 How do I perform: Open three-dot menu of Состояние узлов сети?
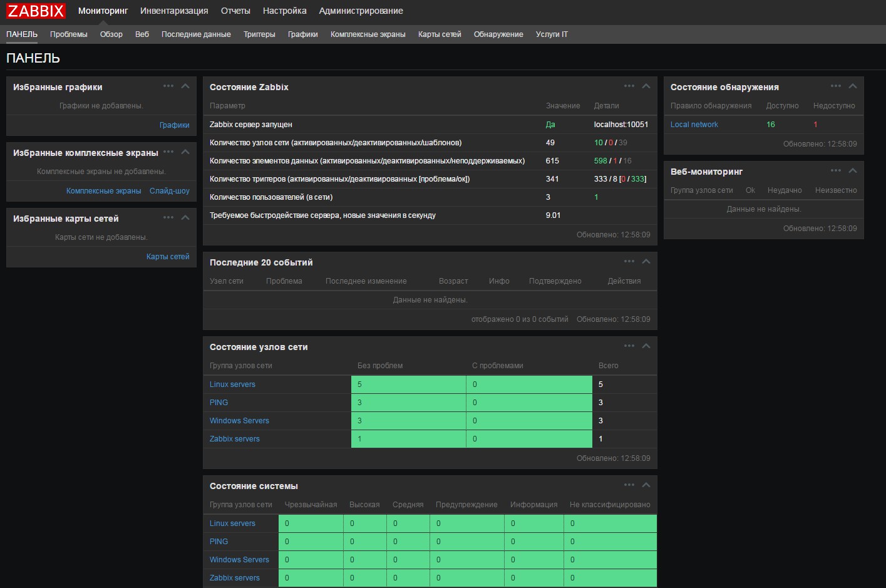click(629, 346)
